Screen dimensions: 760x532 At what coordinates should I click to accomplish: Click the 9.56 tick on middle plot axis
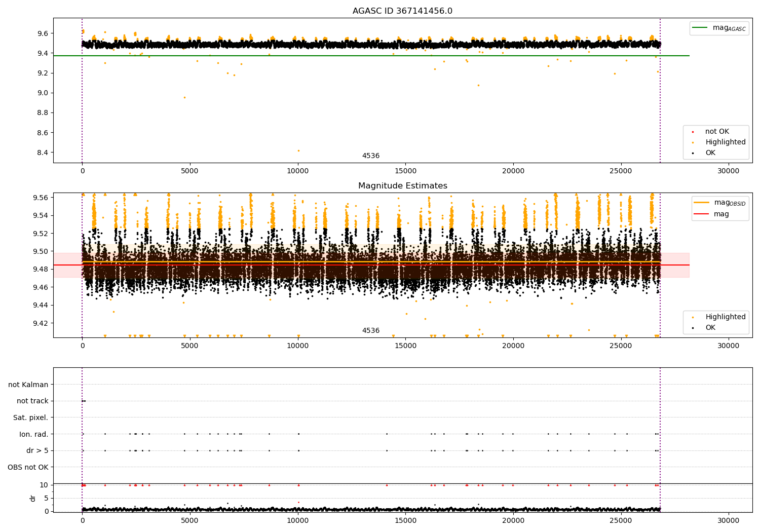coord(41,198)
